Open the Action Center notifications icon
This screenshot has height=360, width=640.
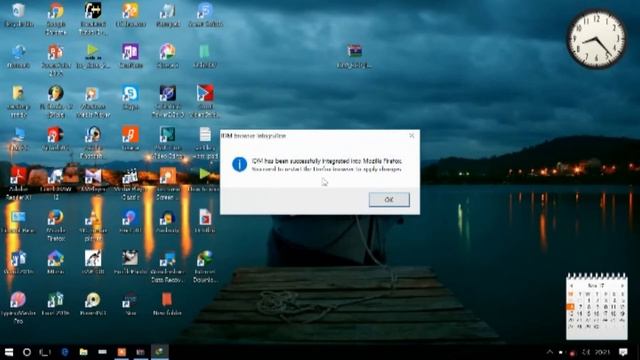623,352
